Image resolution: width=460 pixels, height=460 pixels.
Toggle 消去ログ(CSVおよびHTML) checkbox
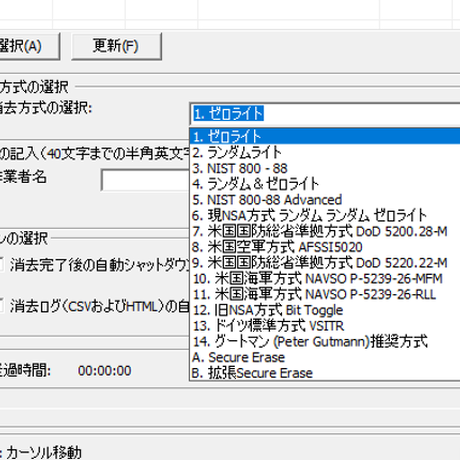(2, 306)
